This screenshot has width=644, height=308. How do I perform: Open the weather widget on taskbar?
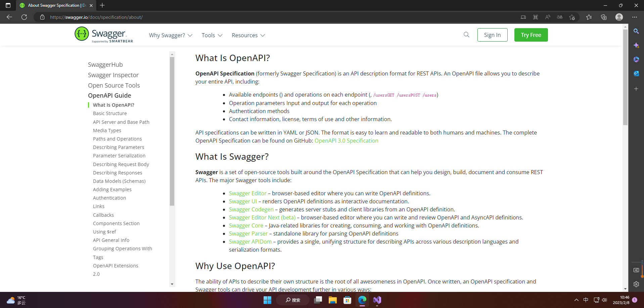[x=16, y=300]
